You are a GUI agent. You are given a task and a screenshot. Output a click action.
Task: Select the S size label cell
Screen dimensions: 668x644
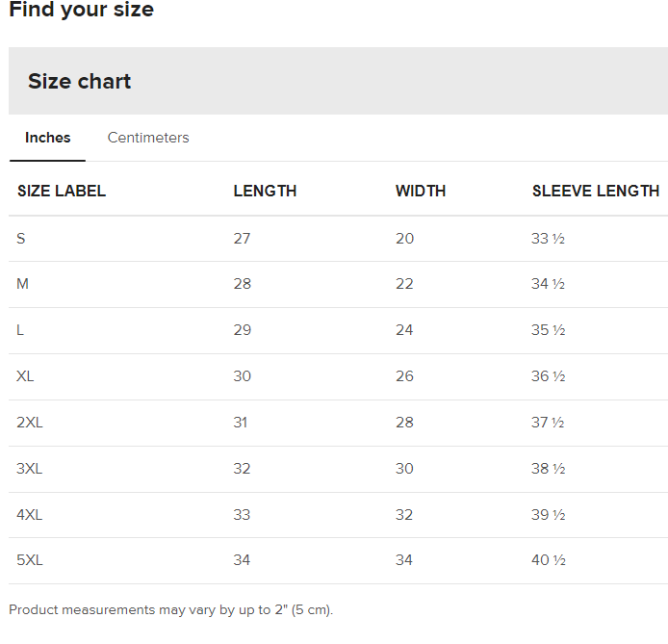(x=21, y=238)
